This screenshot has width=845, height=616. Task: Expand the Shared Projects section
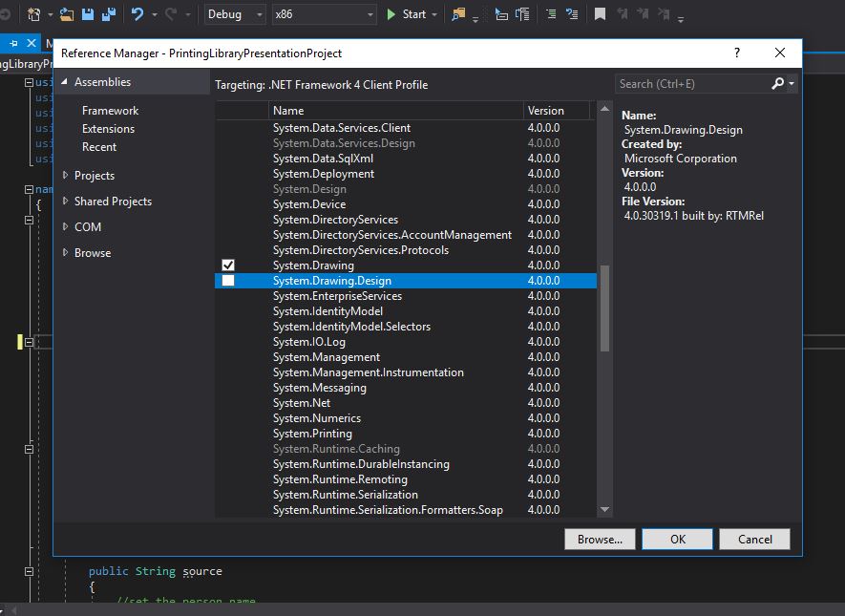point(65,201)
